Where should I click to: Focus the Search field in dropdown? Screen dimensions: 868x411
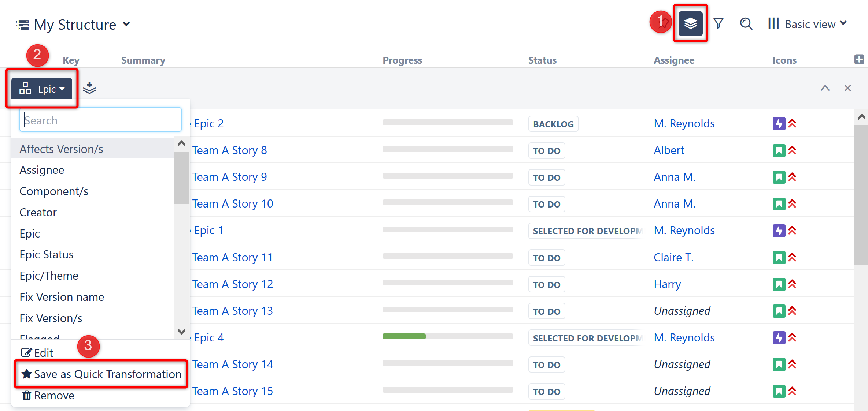tap(100, 120)
